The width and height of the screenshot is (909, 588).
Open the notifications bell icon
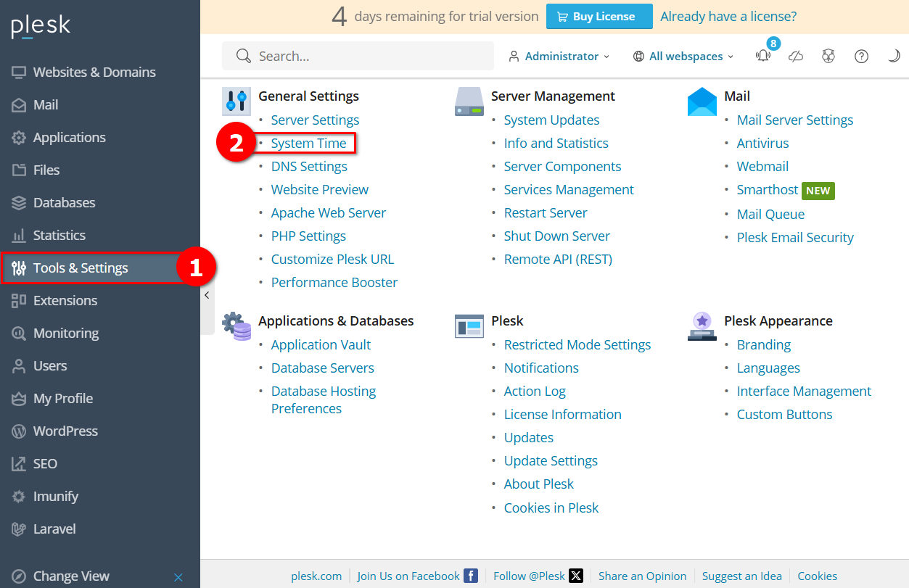pos(762,56)
